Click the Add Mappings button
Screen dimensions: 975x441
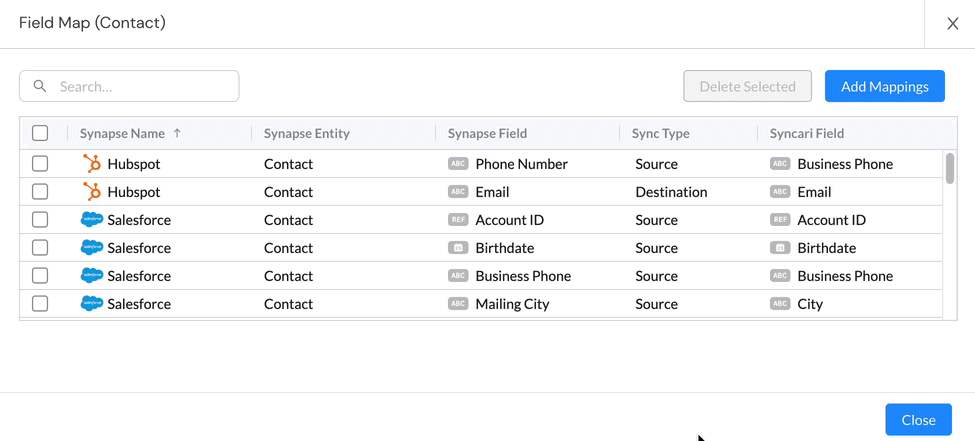tap(885, 86)
